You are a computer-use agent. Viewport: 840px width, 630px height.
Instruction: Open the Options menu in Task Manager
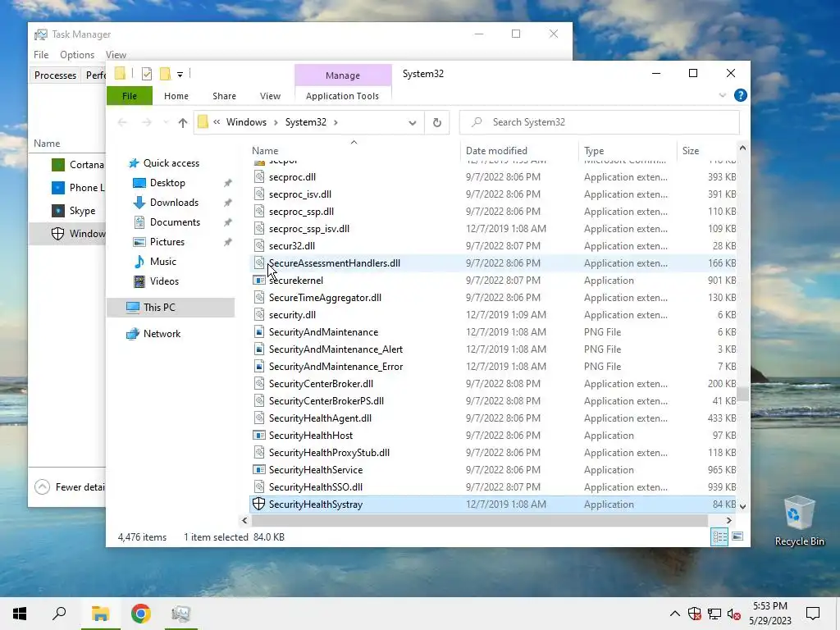click(x=77, y=55)
